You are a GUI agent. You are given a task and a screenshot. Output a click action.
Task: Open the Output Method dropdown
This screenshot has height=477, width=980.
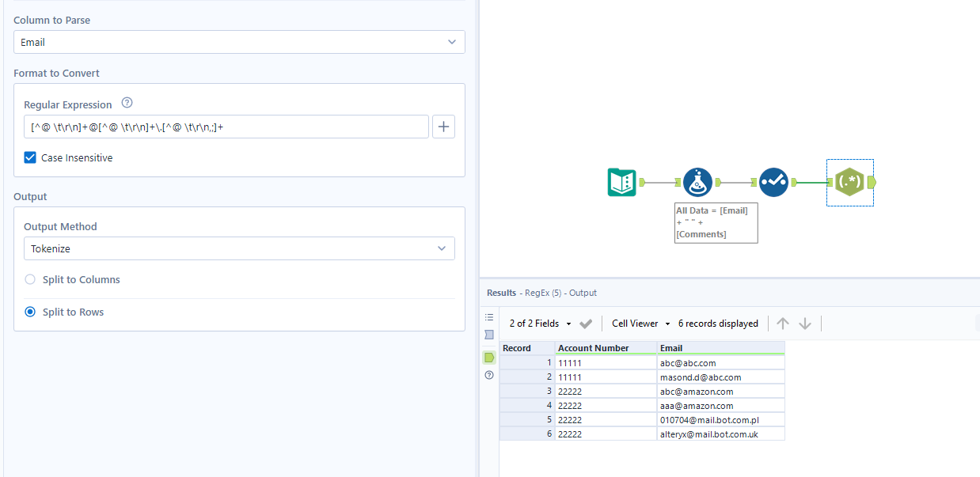tap(239, 248)
